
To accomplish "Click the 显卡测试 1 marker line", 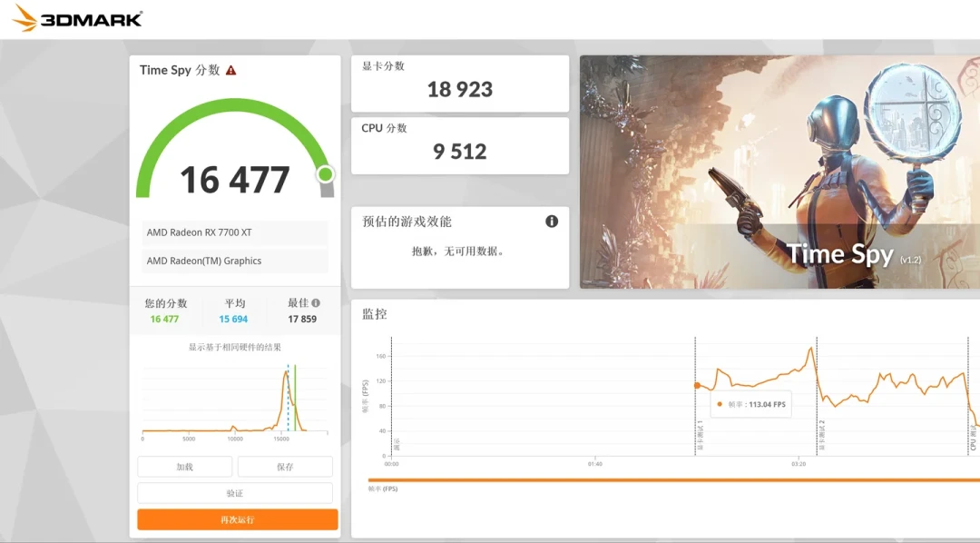I will [695, 396].
